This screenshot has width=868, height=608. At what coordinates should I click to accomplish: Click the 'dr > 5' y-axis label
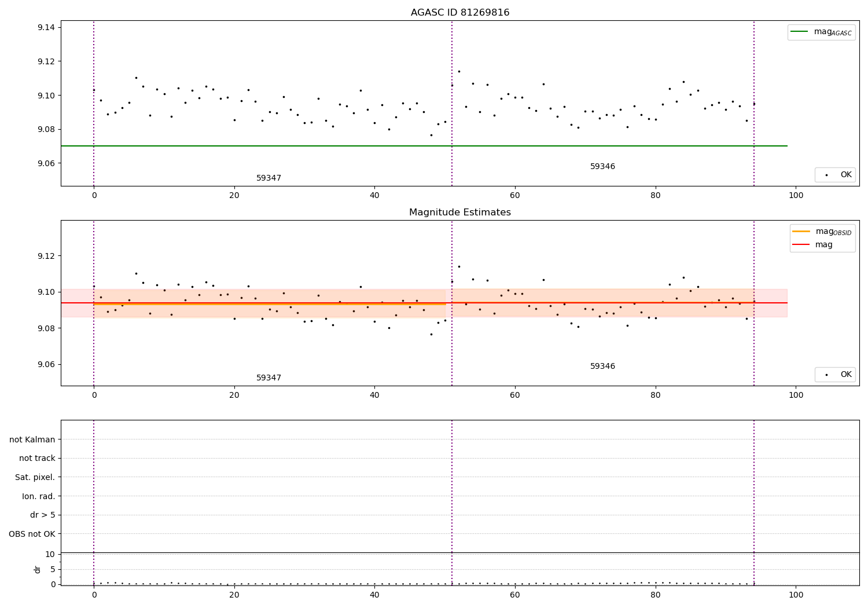pos(43,515)
